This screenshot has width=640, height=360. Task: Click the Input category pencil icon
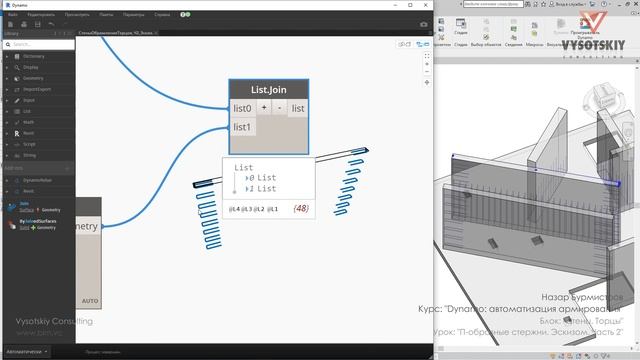[x=17, y=100]
